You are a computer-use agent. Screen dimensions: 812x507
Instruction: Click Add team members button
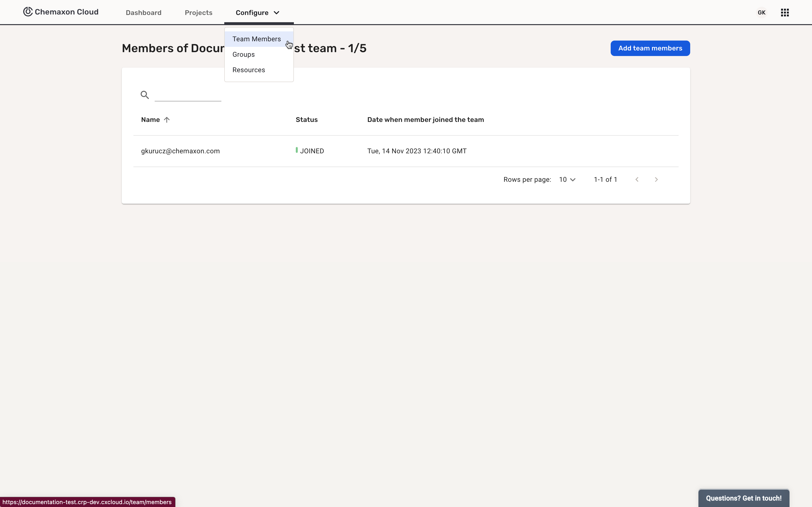(650, 48)
